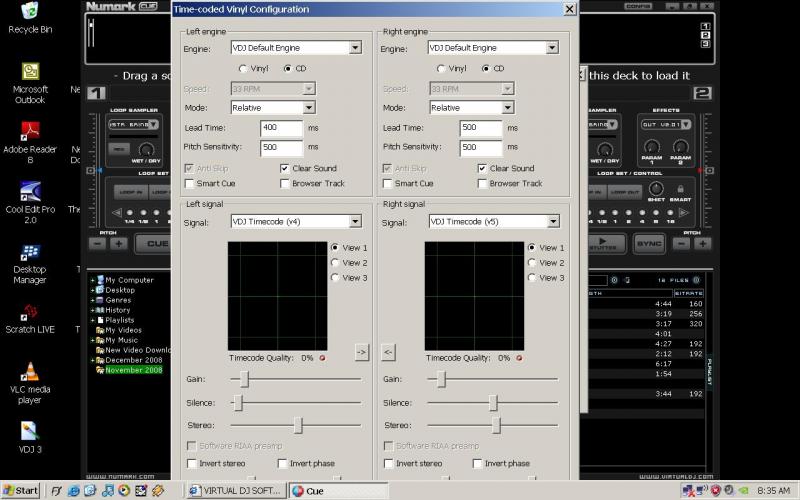Click right deck pitch minus button
Image resolution: width=800 pixels, height=500 pixels.
tap(681, 244)
